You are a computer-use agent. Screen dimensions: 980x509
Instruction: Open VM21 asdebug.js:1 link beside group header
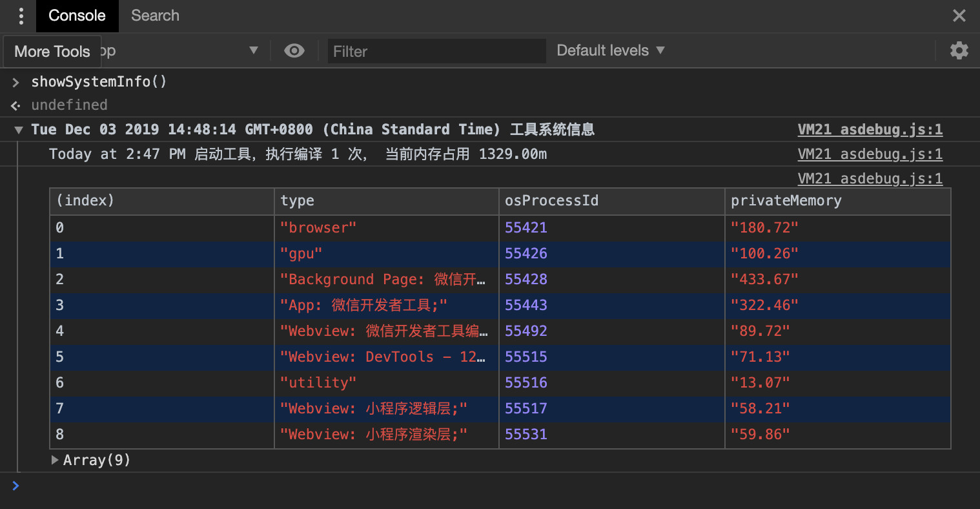click(870, 129)
